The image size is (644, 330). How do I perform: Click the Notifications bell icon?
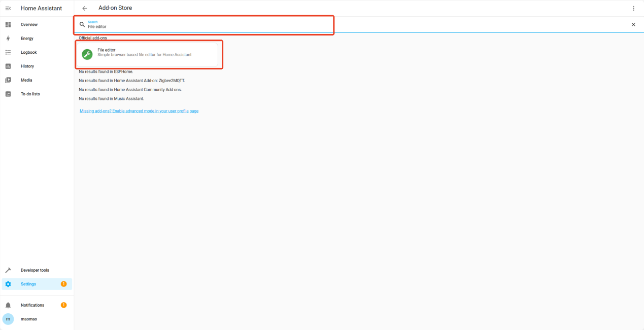[8, 305]
